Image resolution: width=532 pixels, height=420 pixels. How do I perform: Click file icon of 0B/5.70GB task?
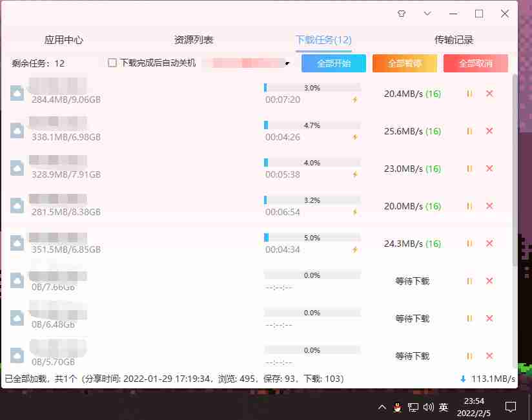(17, 355)
